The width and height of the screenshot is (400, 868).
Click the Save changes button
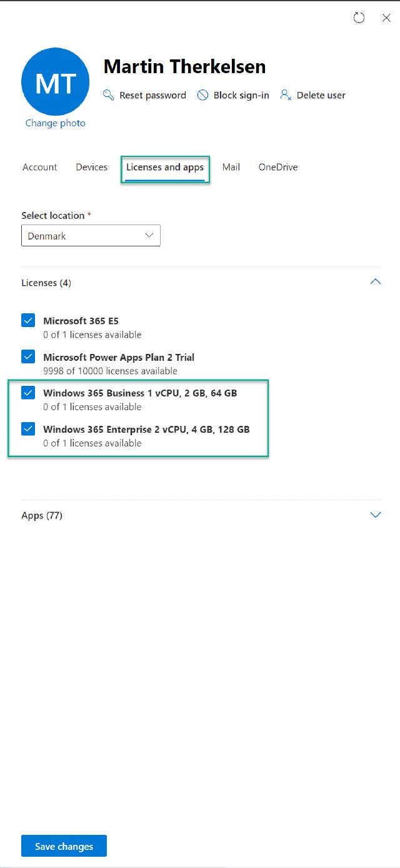(64, 846)
